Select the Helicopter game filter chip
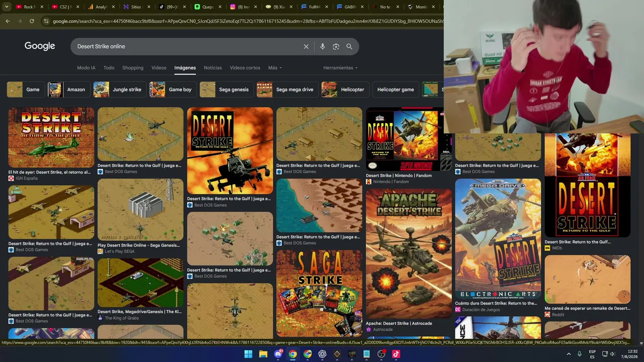 tap(395, 89)
